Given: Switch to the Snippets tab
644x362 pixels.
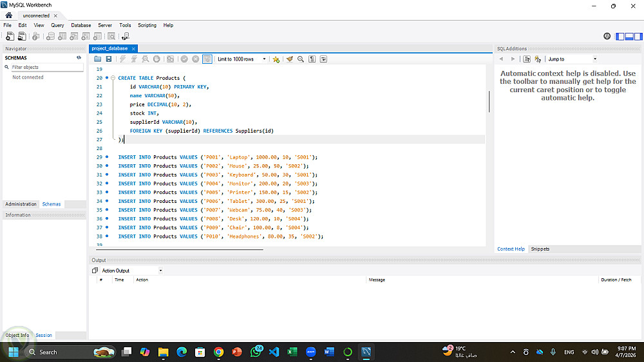Looking at the screenshot, I should tap(540, 249).
